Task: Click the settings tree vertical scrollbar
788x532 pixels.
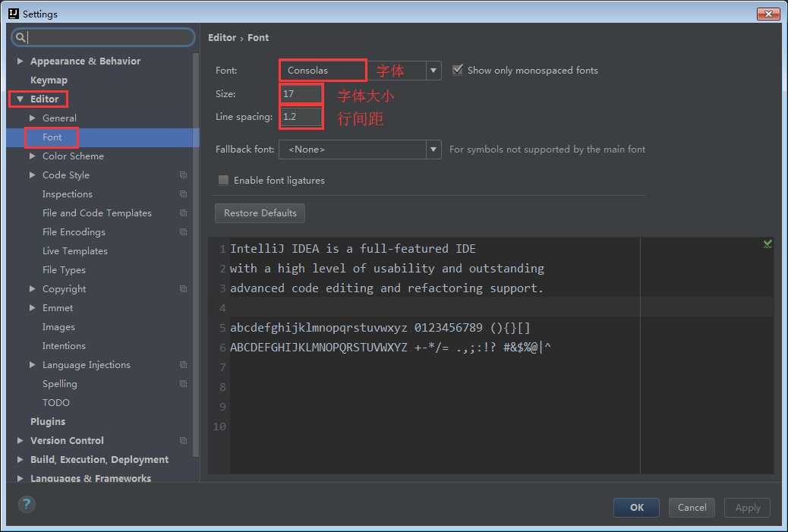Action: (x=196, y=253)
